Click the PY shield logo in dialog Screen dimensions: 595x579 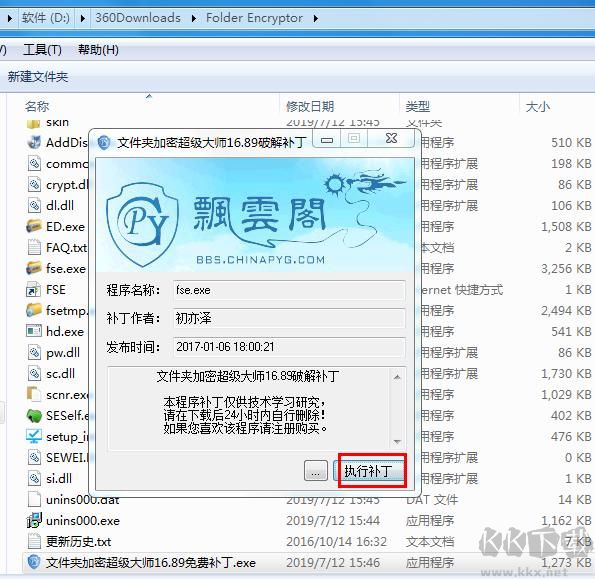pyautogui.click(x=142, y=224)
